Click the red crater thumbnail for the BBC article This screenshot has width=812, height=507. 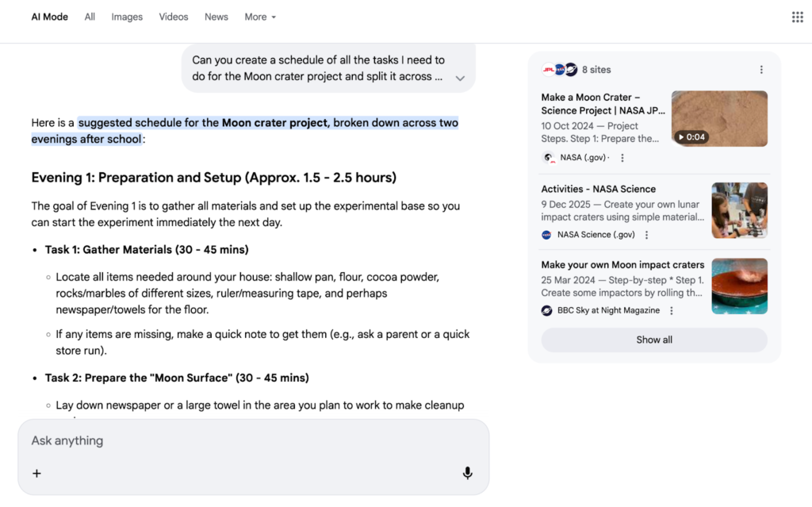click(739, 286)
